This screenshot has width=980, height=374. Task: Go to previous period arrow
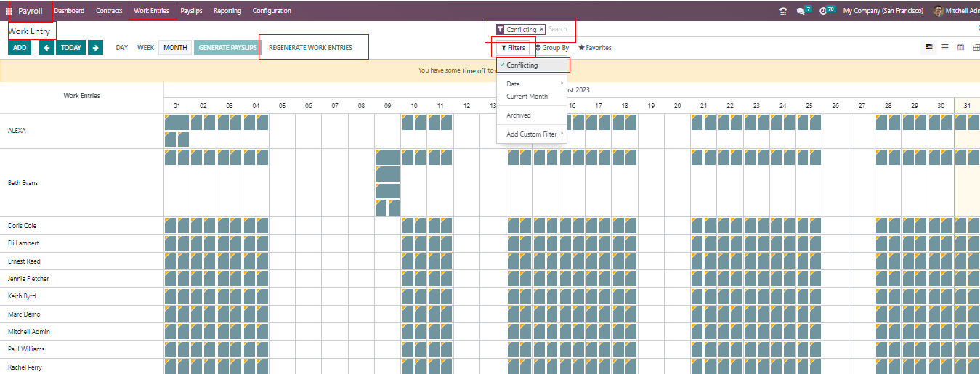46,48
